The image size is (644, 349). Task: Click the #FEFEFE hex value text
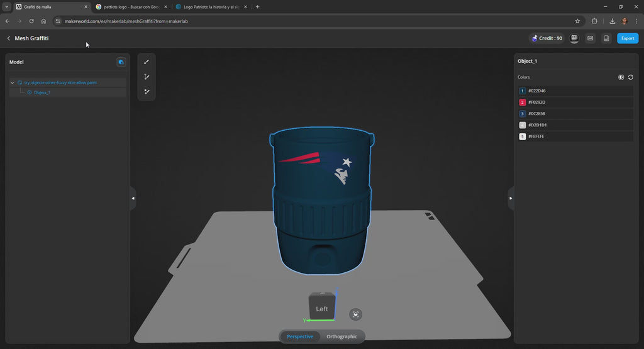click(x=536, y=136)
